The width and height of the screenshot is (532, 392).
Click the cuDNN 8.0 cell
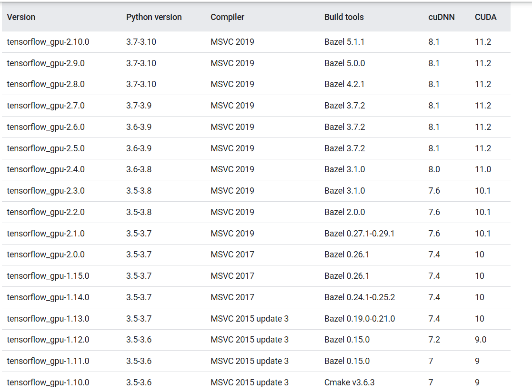pyautogui.click(x=434, y=169)
